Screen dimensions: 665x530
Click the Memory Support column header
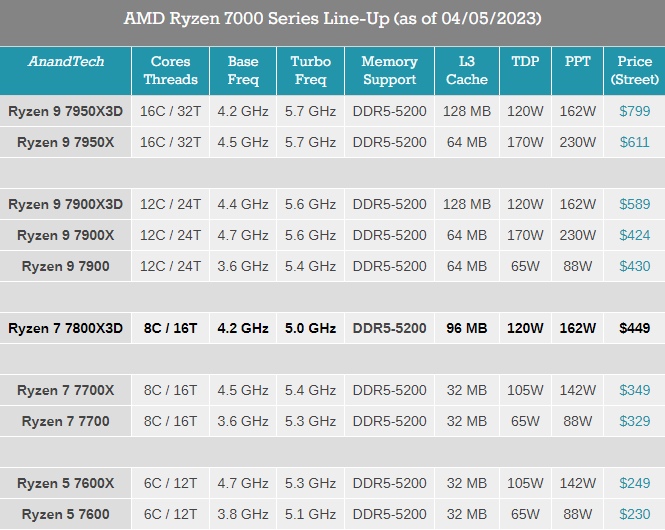(389, 71)
